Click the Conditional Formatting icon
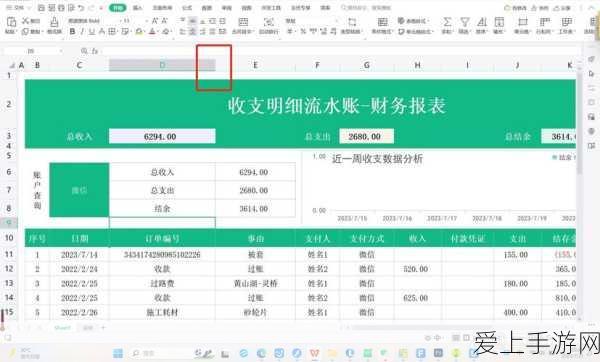600x362 pixels. click(382, 22)
